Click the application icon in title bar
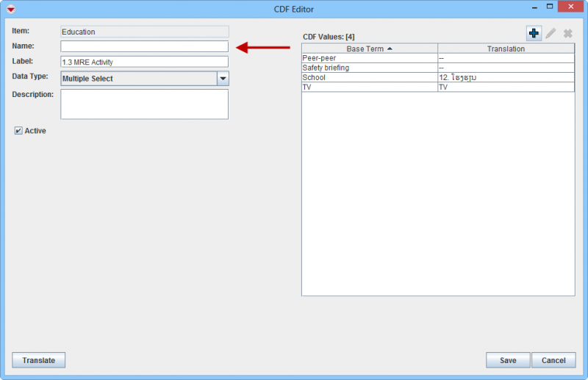Screen dimensions: 588x380 pos(10,8)
